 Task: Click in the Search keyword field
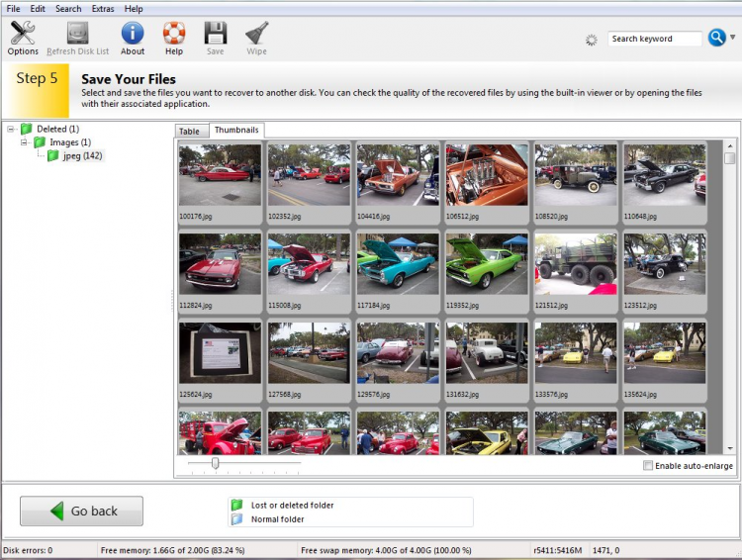coord(653,39)
